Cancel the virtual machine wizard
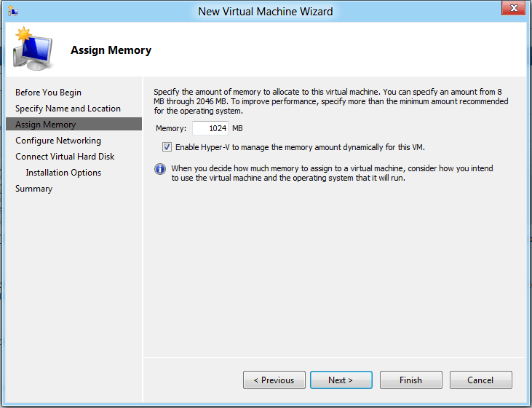 480,380
